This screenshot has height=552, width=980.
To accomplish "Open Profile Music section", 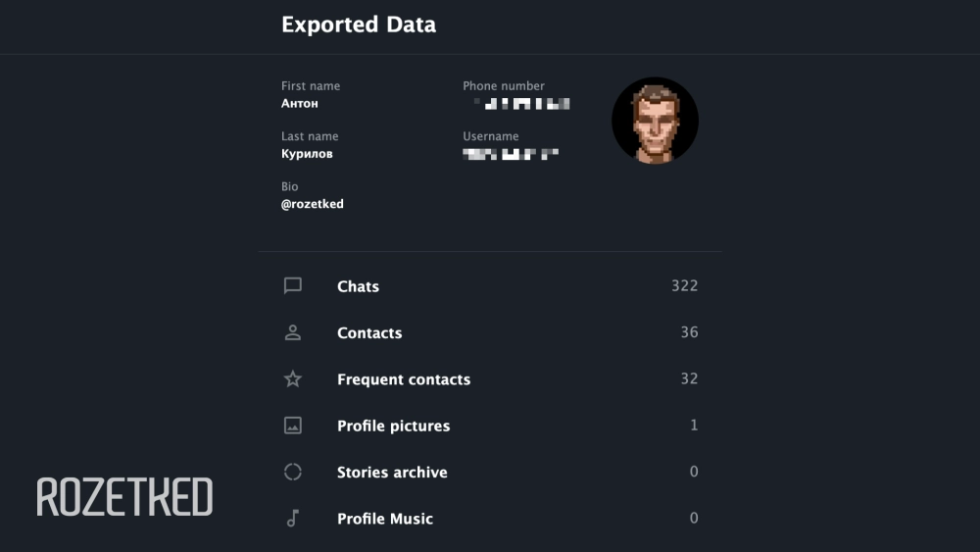I will pyautogui.click(x=385, y=519).
